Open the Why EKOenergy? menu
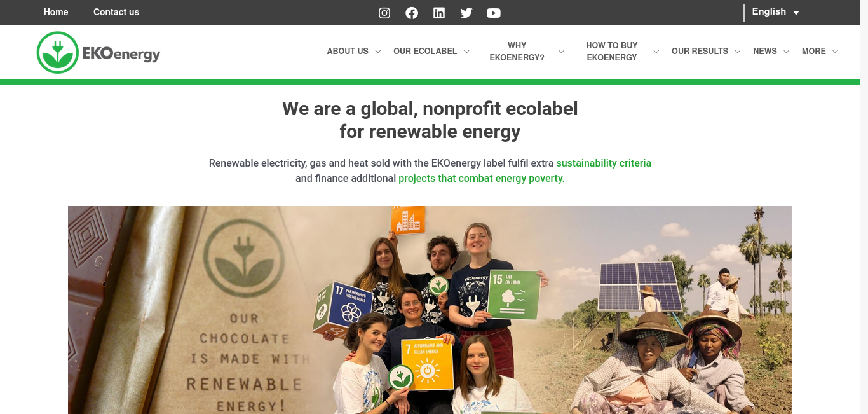The width and height of the screenshot is (868, 414). [517, 52]
